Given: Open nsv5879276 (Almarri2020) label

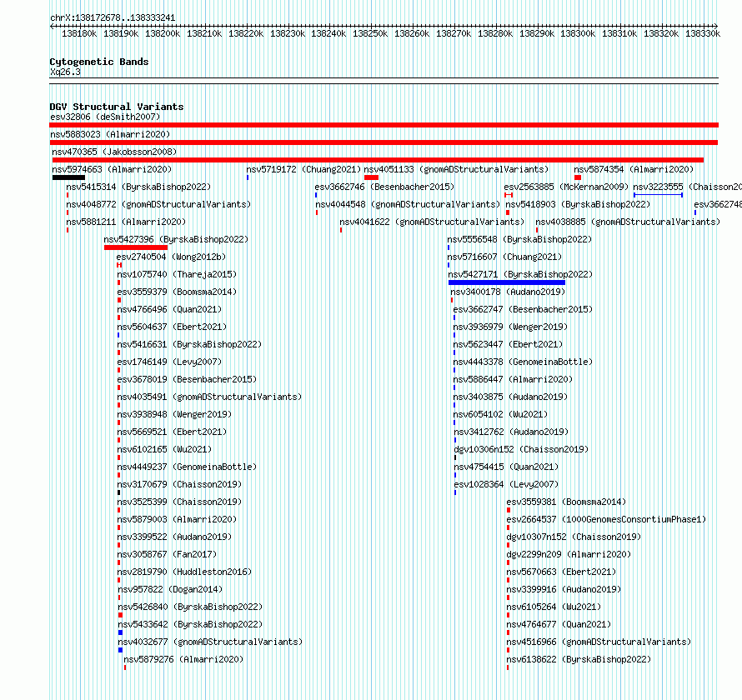Looking at the screenshot, I should coord(183,659).
